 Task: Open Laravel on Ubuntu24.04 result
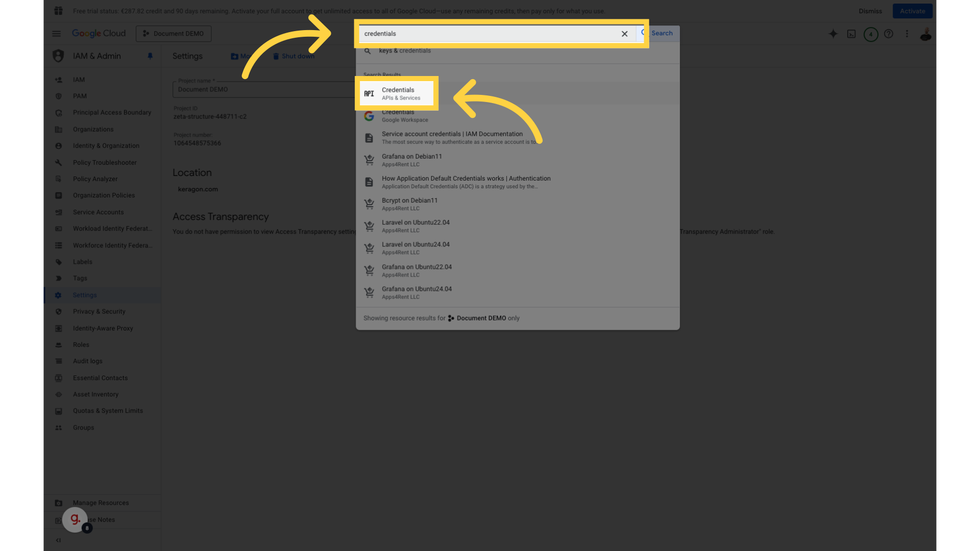pyautogui.click(x=518, y=248)
